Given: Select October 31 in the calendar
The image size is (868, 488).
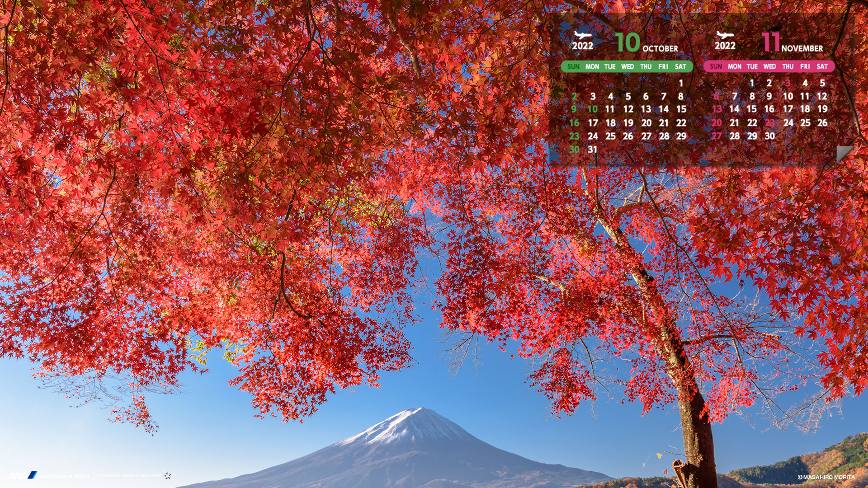Looking at the screenshot, I should click(592, 150).
